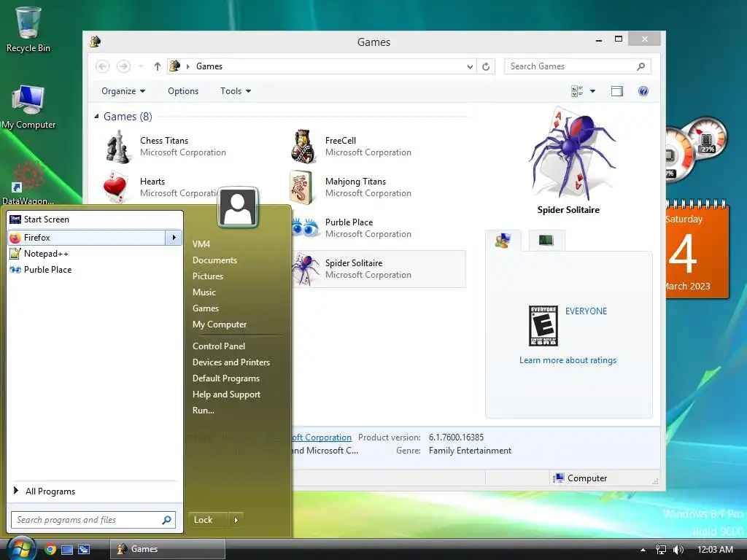The height and width of the screenshot is (560, 747).
Task: Open Devices and Printers
Action: [x=231, y=362]
